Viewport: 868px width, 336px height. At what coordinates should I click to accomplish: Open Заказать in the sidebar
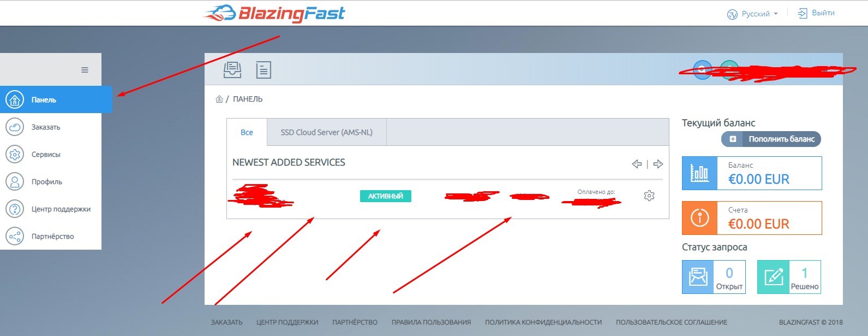click(46, 127)
